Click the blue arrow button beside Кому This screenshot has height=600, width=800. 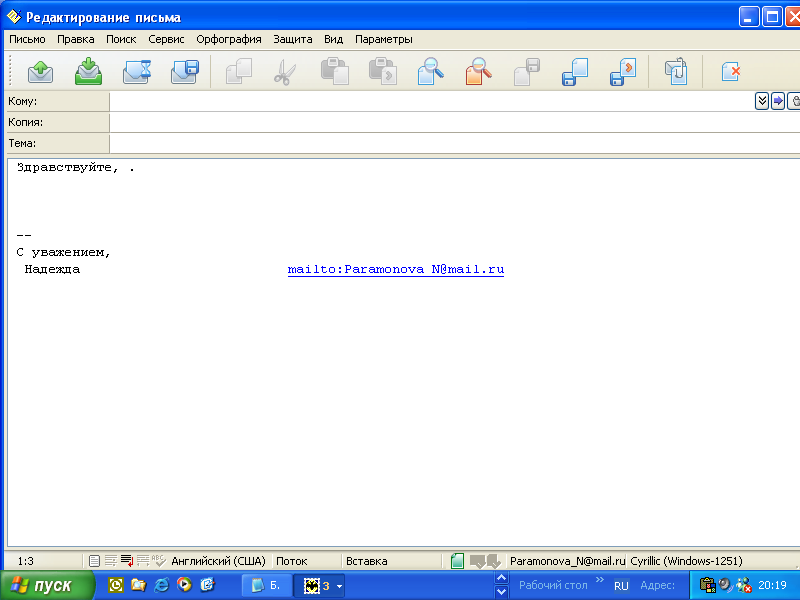pos(778,101)
